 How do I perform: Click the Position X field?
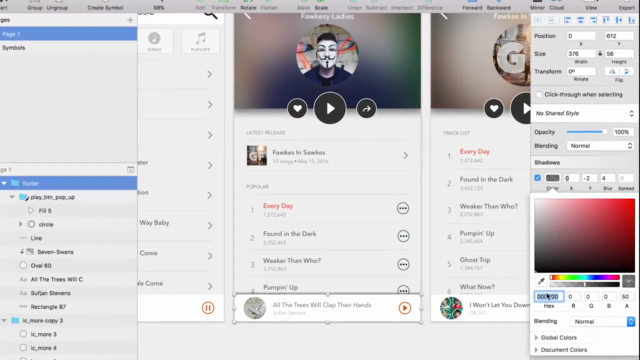[581, 36]
